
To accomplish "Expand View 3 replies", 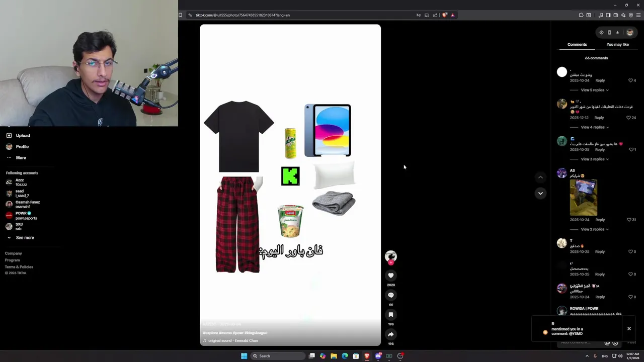I will (x=595, y=159).
